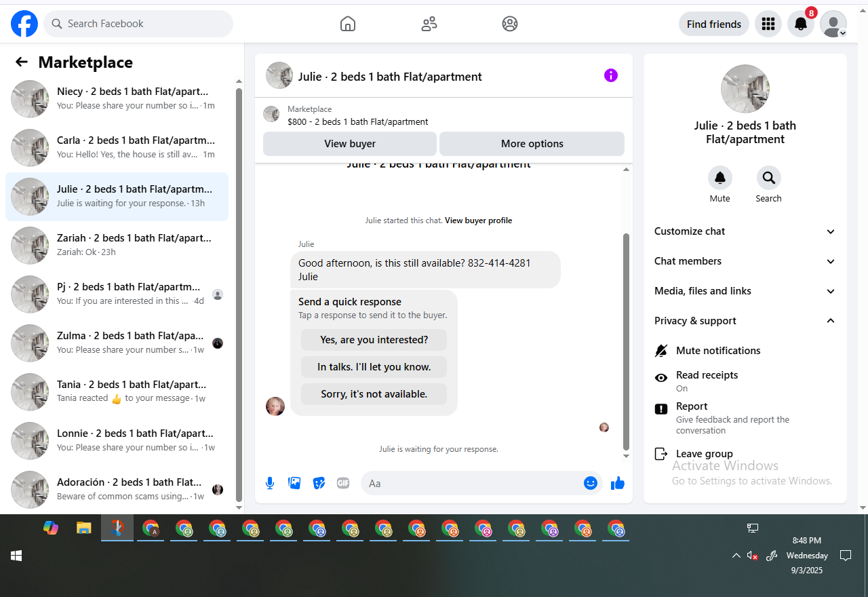Attach a photo using the image icon

coord(294,483)
